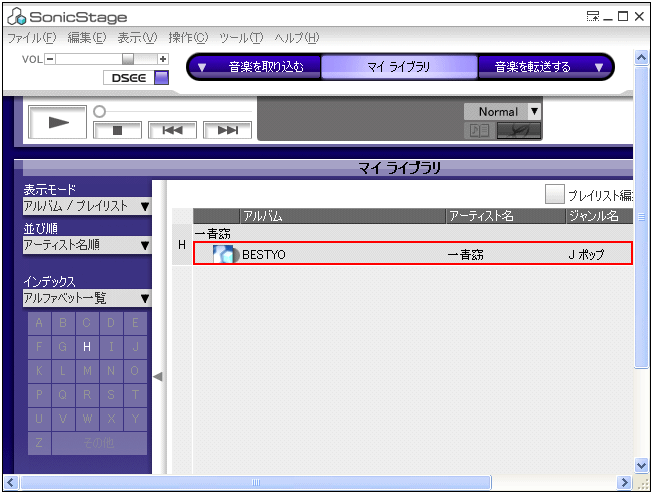Select index letter K

tap(39, 371)
